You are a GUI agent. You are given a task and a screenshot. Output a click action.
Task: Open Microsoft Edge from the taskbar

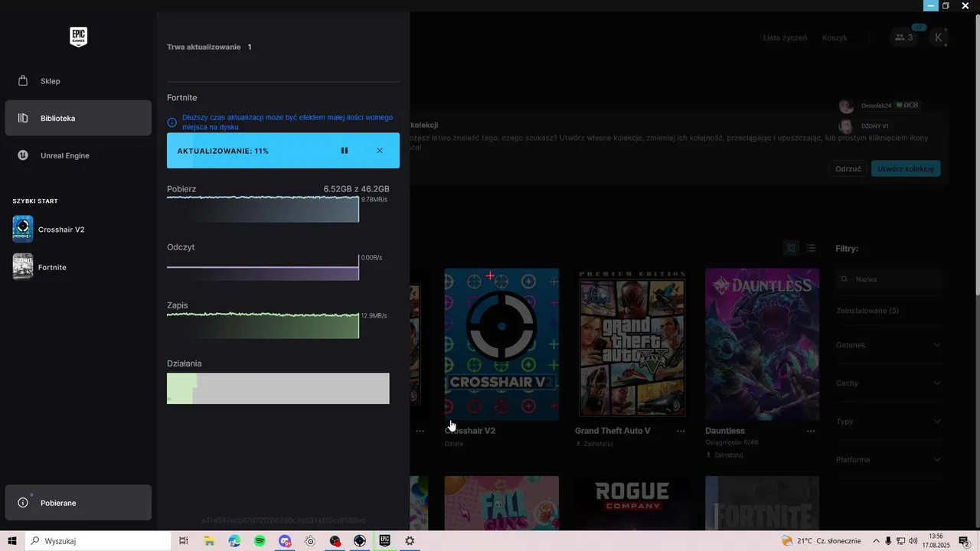click(234, 541)
